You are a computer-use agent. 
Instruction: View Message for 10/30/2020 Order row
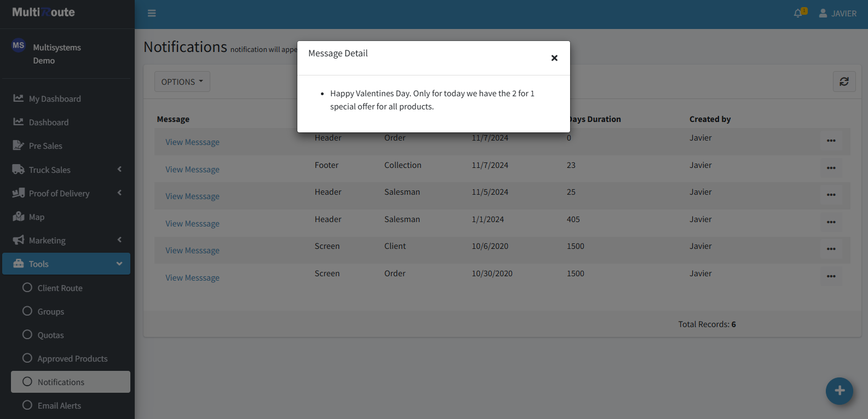coord(192,278)
